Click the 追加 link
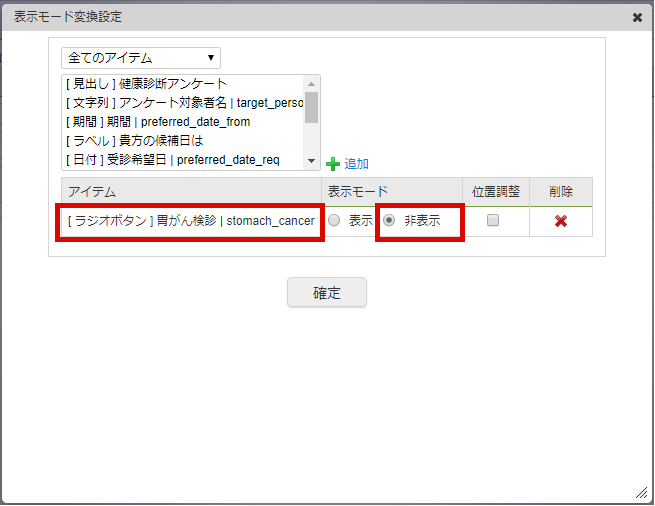 coord(356,164)
